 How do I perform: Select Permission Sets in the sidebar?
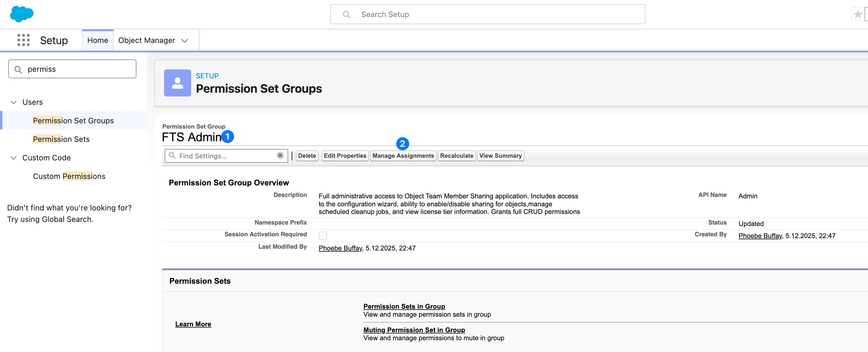pos(61,139)
